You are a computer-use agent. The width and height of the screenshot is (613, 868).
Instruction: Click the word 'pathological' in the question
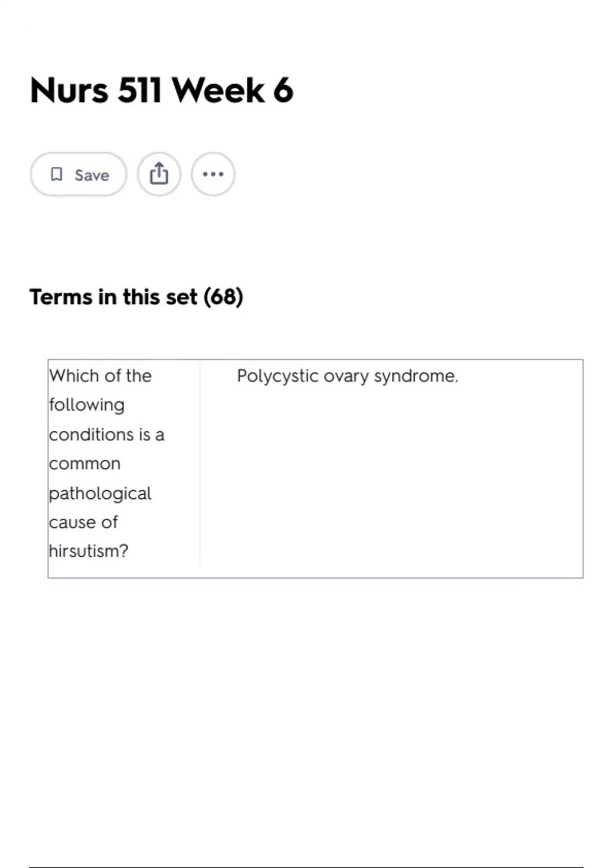click(100, 494)
